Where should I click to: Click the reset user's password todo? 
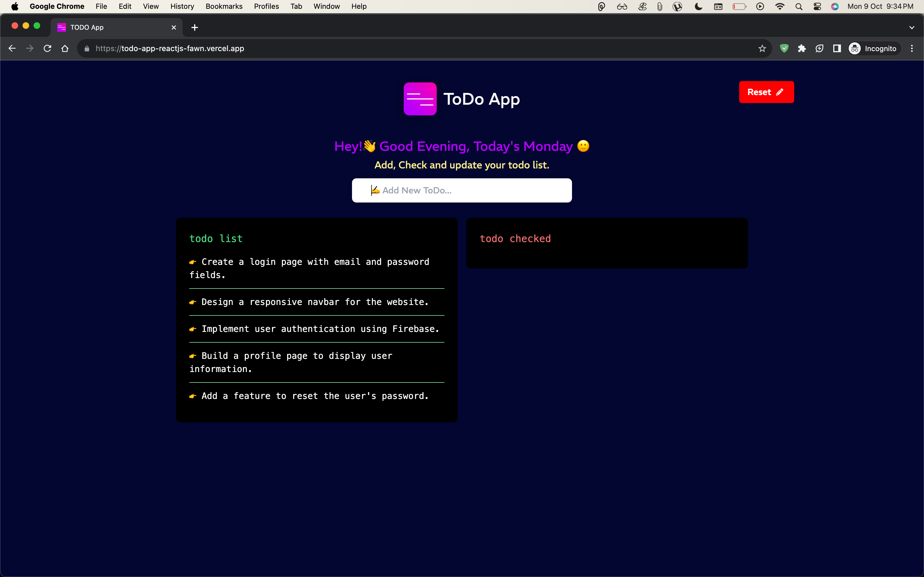pyautogui.click(x=315, y=396)
